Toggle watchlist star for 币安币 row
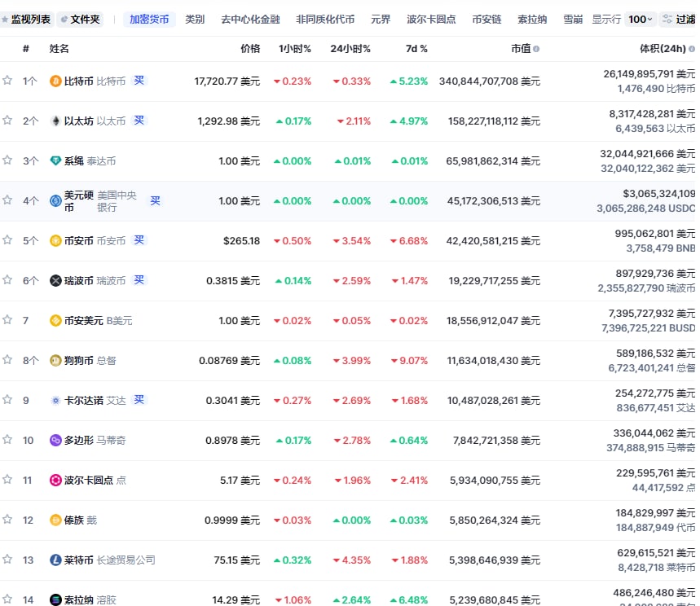 tap(7, 239)
